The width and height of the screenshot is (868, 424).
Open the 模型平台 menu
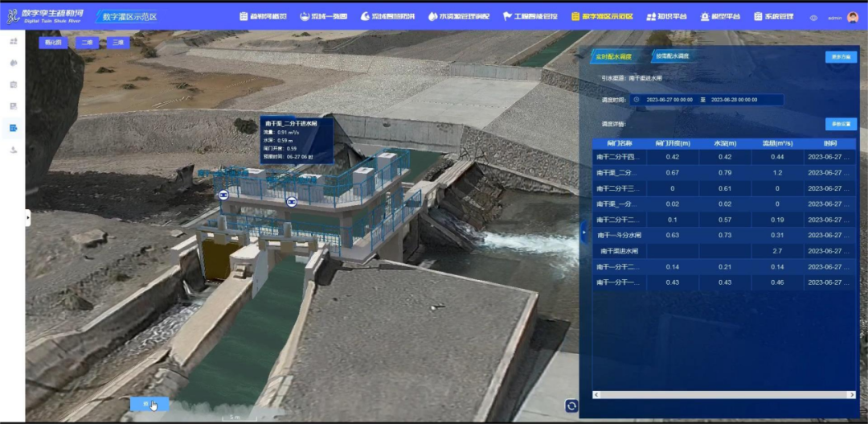(720, 17)
